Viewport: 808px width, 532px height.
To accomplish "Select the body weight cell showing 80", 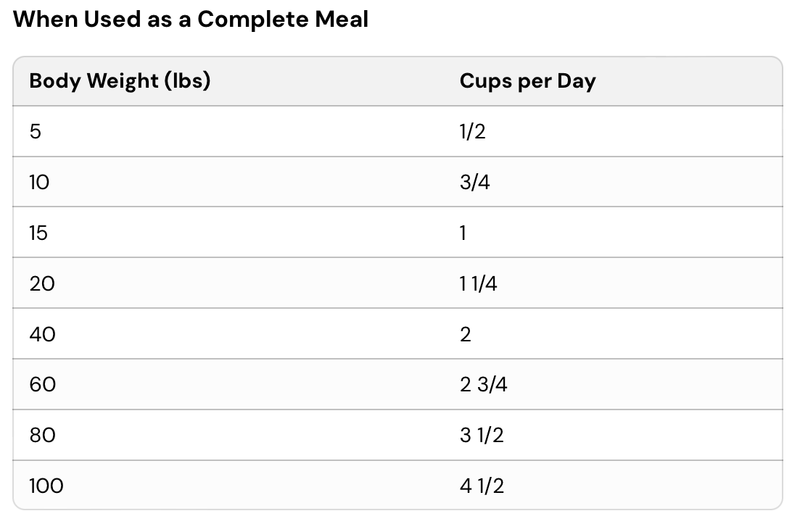I will [42, 436].
